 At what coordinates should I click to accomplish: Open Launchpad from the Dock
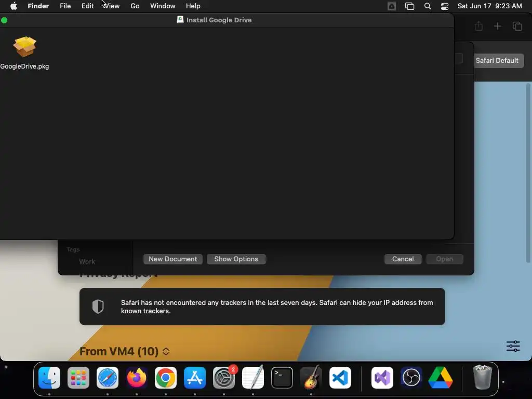(78, 378)
